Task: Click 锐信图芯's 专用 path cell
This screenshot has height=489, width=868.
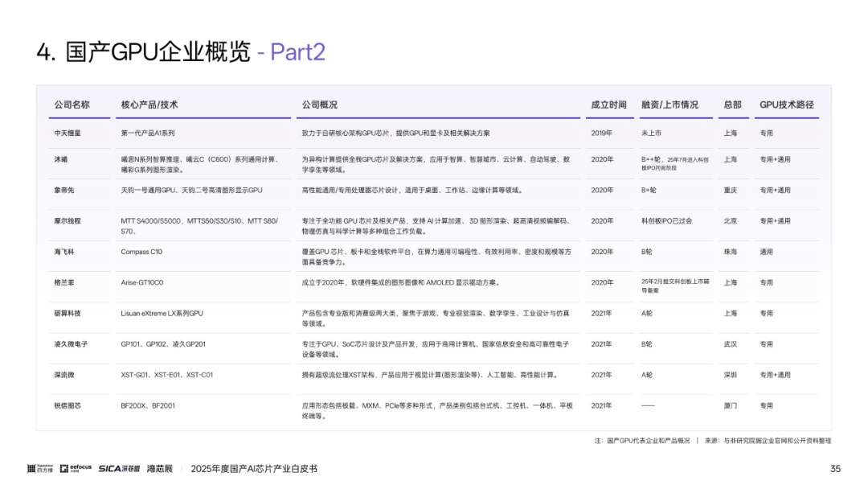Action: click(766, 406)
